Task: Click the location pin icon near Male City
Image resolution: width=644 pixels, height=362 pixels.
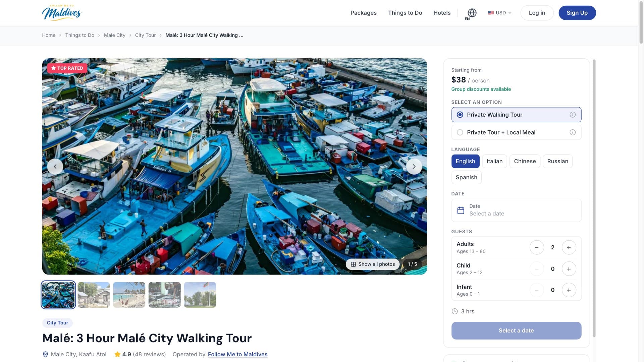Action: tap(45, 354)
